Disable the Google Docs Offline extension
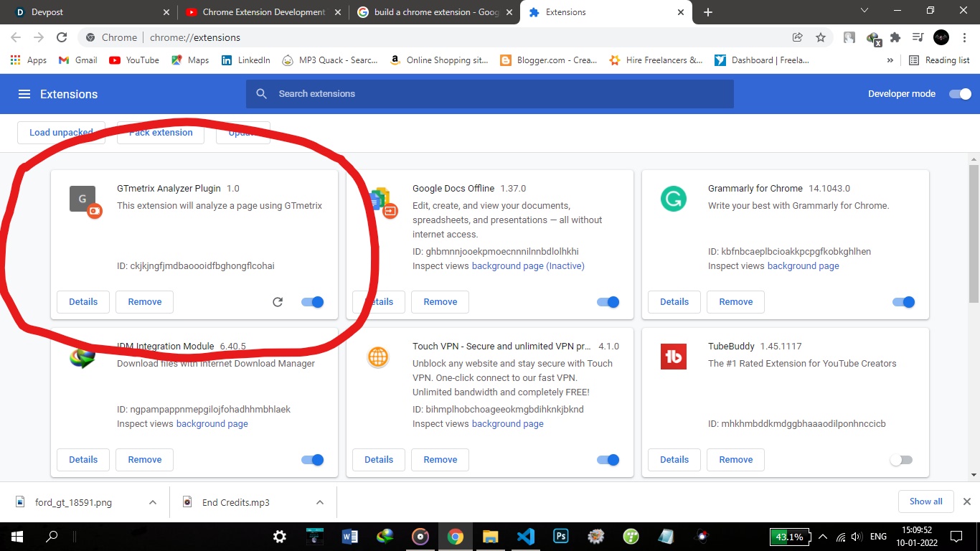Screen dimensions: 980x551 click(x=608, y=302)
